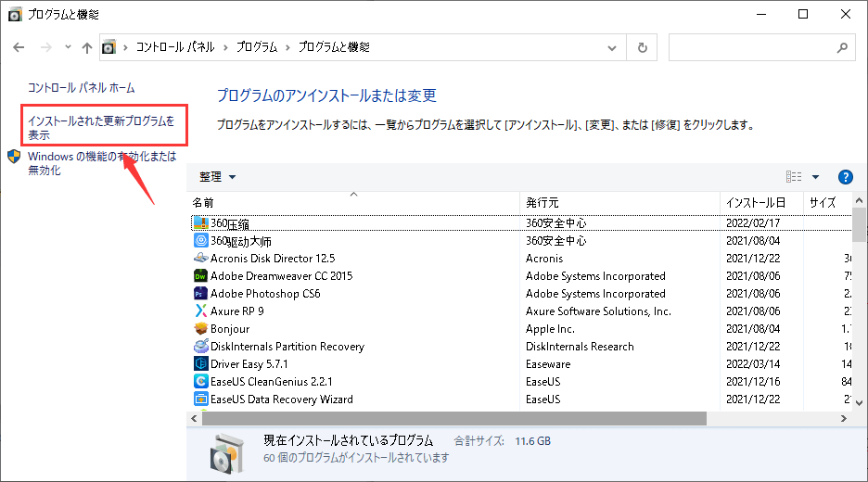Open the blue help icon
868x482 pixels.
point(846,177)
